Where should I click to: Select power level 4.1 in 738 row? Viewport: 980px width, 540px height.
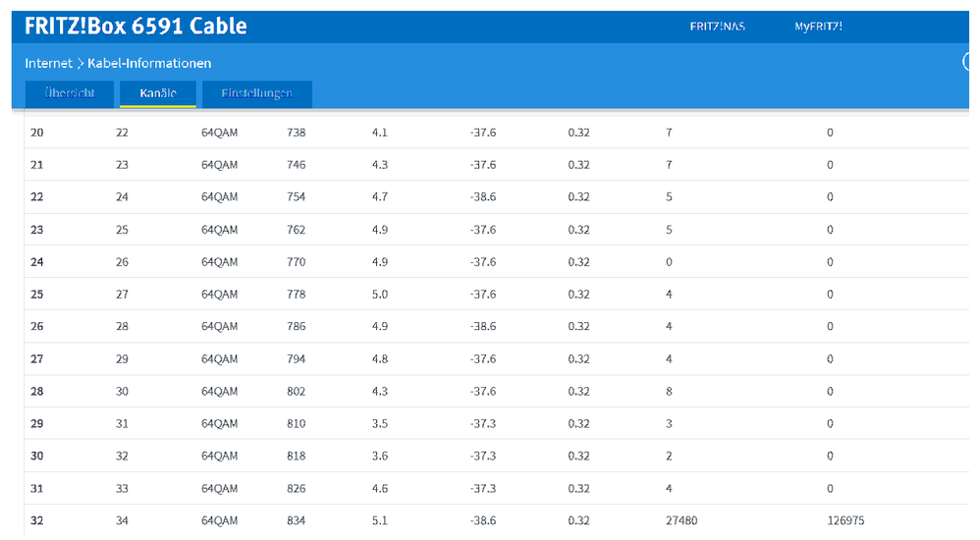coord(380,133)
